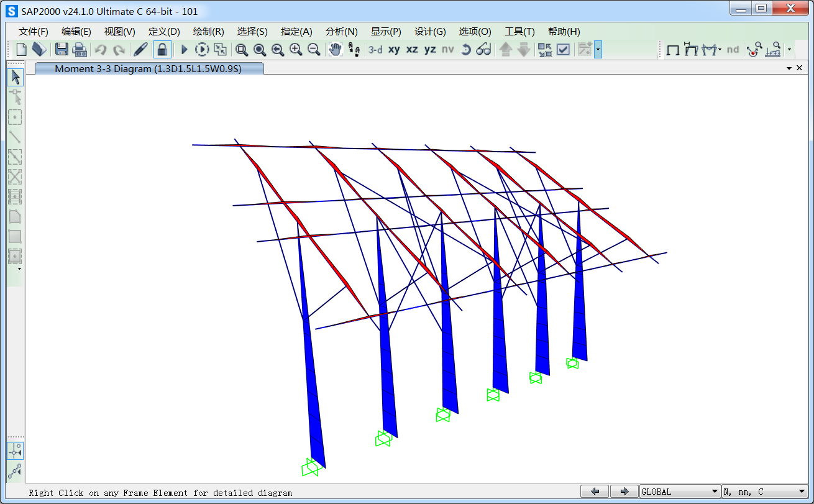The image size is (814, 504).
Task: Toggle the model lock padlock
Action: point(162,50)
